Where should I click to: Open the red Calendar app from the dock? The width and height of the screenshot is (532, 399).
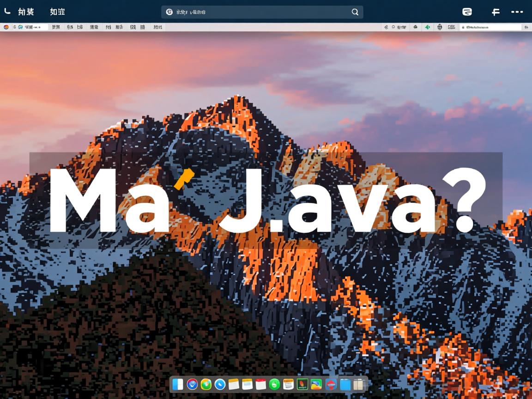262,384
